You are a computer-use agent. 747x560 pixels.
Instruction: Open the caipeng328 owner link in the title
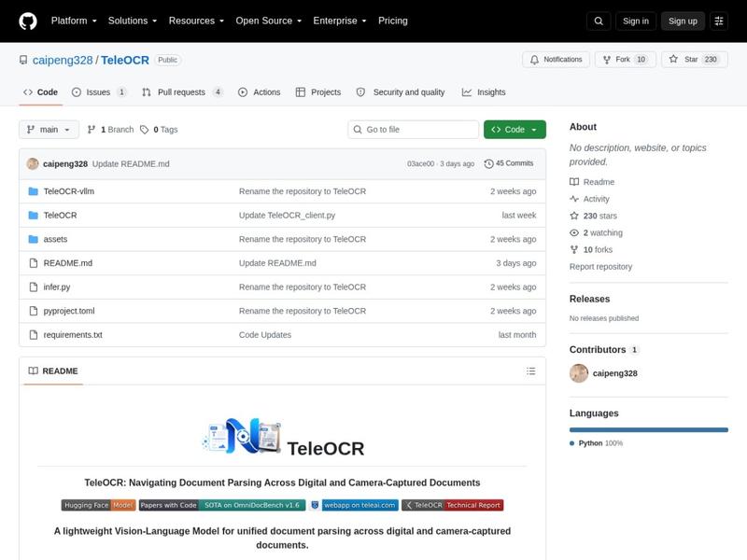point(63,60)
